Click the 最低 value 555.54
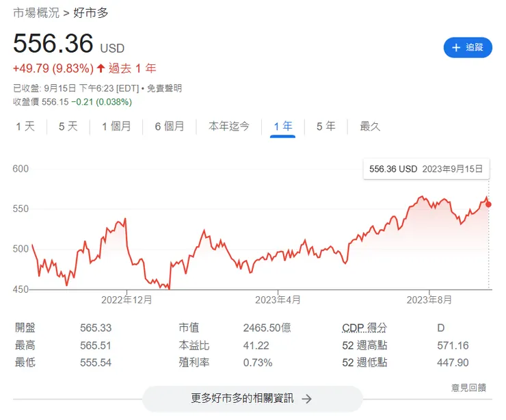506x420 pixels. click(x=96, y=363)
